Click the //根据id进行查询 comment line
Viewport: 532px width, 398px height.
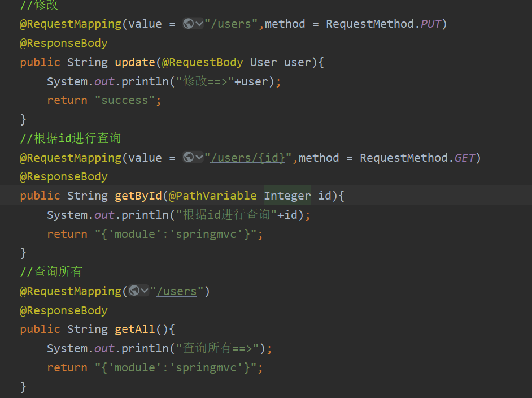tap(71, 139)
